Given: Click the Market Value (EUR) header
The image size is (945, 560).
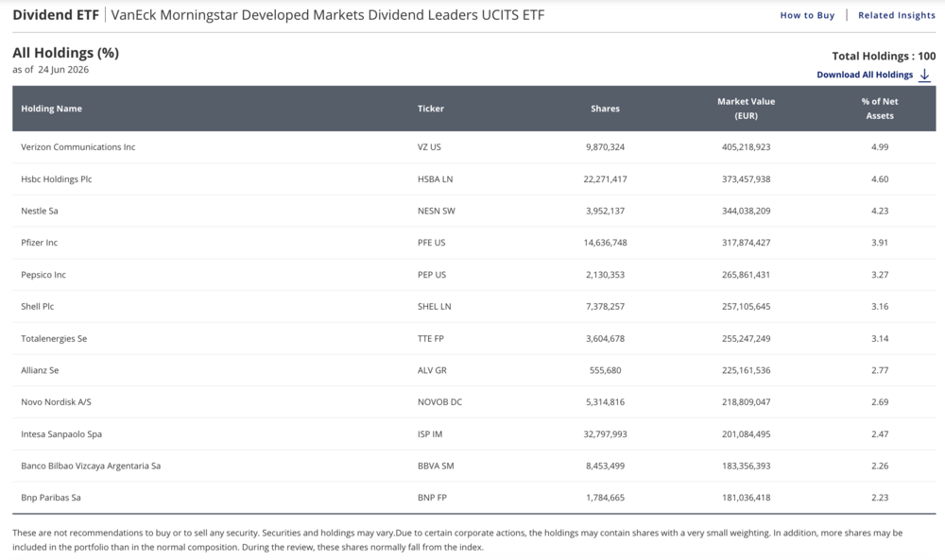Looking at the screenshot, I should click(747, 109).
